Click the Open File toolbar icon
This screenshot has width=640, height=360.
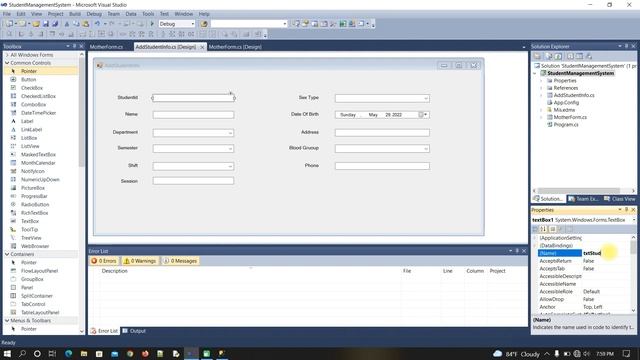pyautogui.click(x=36, y=24)
